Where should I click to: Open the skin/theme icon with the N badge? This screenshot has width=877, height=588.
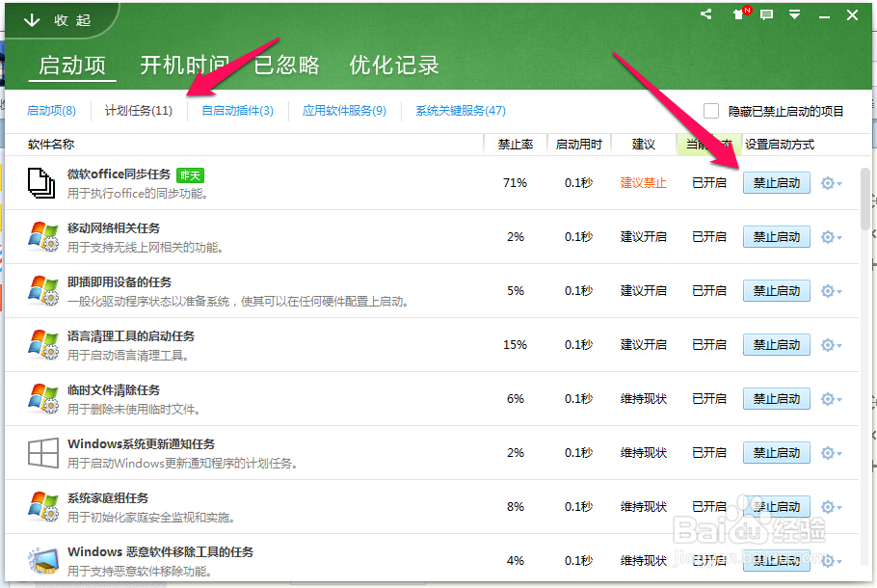coord(738,14)
